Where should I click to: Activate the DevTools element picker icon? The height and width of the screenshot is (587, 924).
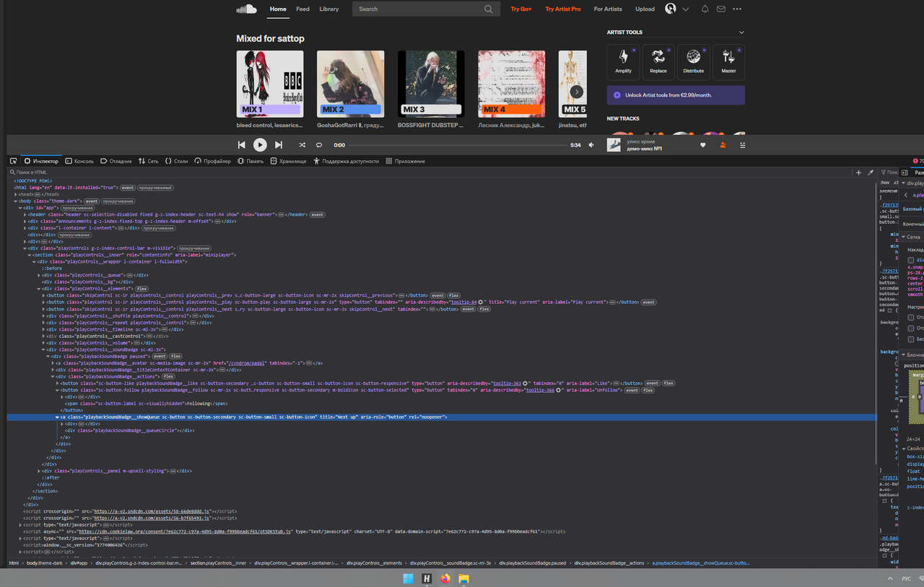tap(14, 161)
